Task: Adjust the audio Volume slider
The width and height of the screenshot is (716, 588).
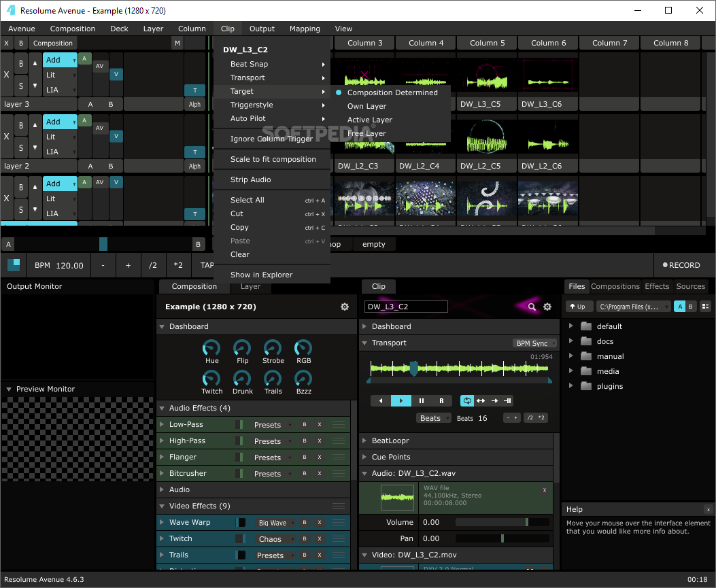Action: point(502,522)
